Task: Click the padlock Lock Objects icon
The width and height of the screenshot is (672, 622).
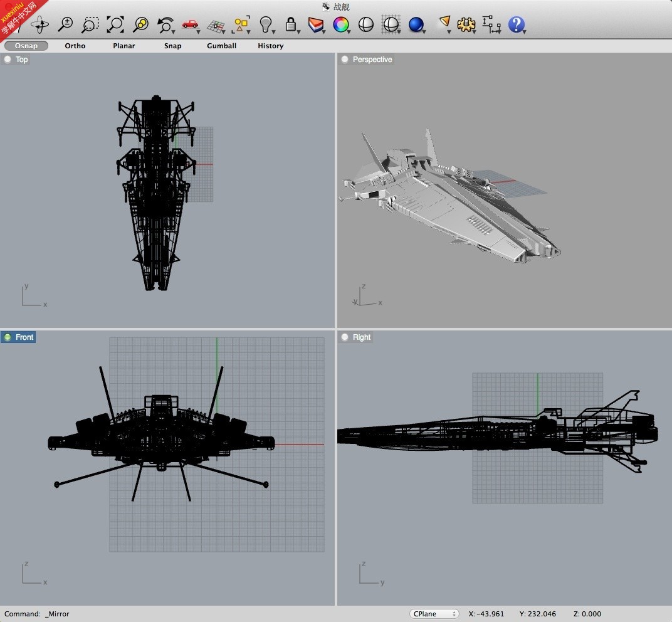Action: [291, 24]
